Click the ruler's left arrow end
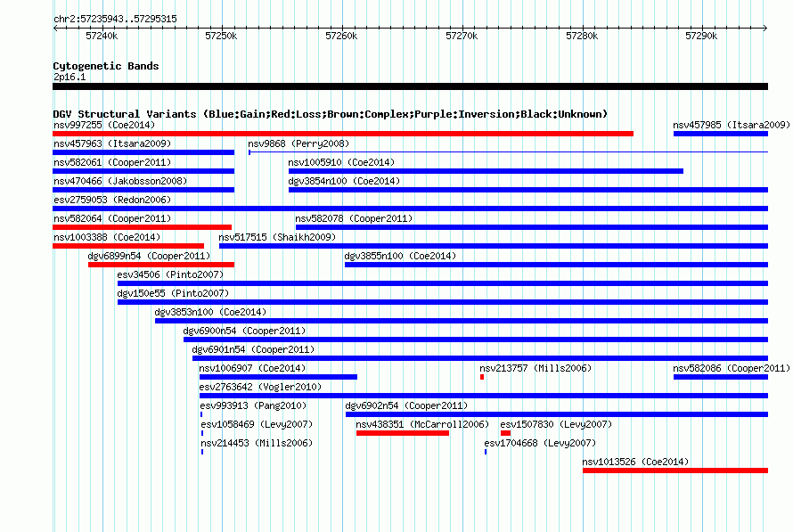Screen dimensions: 793x532 [55, 28]
